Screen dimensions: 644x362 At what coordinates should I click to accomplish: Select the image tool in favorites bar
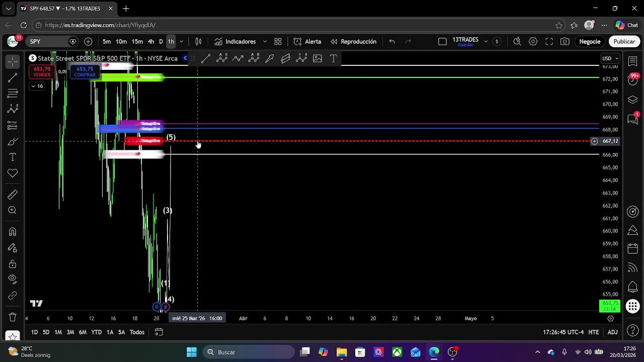pos(317,59)
